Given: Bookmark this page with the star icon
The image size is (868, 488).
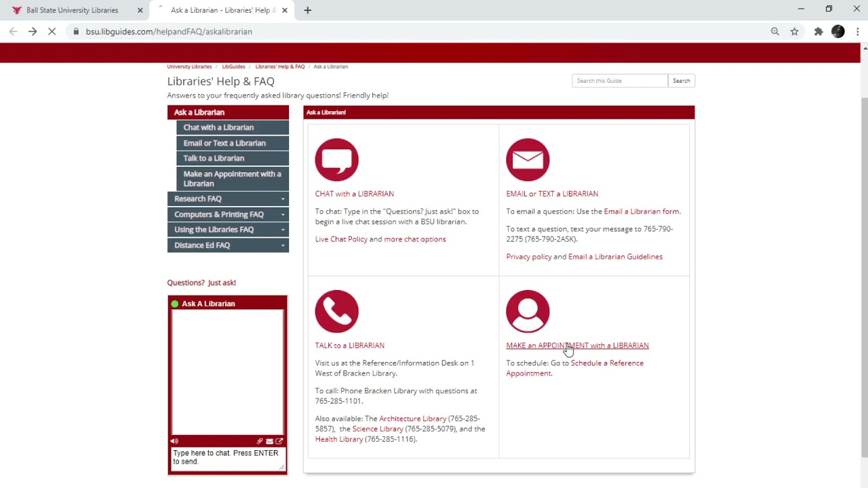Looking at the screenshot, I should (x=795, y=31).
